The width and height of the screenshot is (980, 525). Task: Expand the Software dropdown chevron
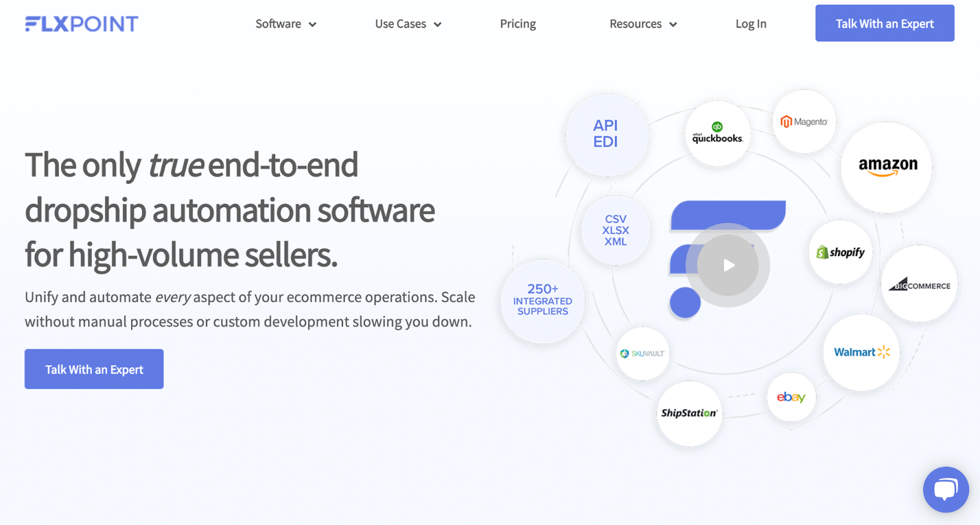312,25
